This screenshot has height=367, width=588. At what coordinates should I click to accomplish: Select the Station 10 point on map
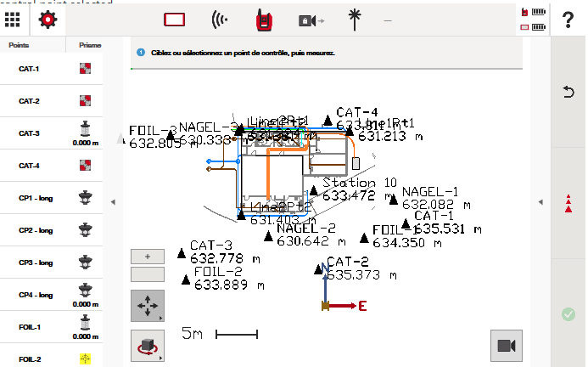pos(314,189)
